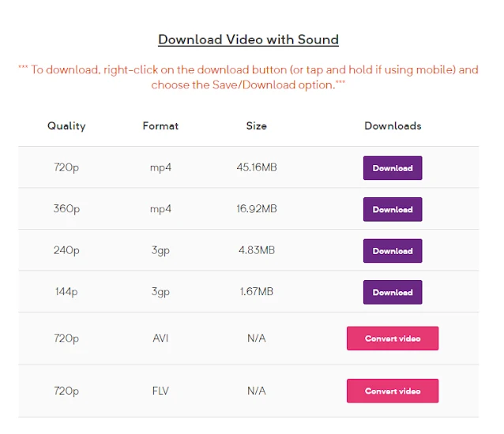The height and width of the screenshot is (434, 504).
Task: Click the AVI format cell
Action: pyautogui.click(x=160, y=338)
